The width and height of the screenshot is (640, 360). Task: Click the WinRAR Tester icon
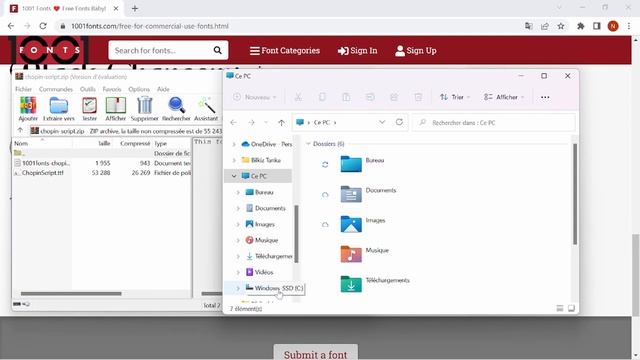click(x=89, y=109)
